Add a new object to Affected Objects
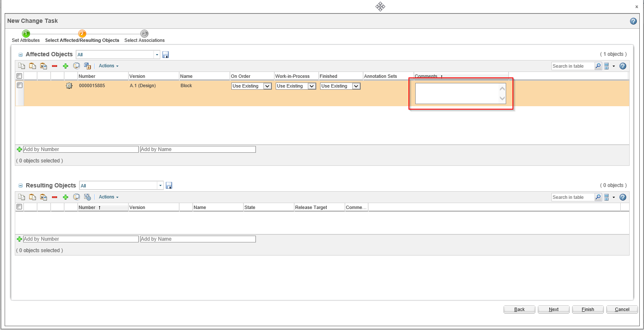 (66, 66)
